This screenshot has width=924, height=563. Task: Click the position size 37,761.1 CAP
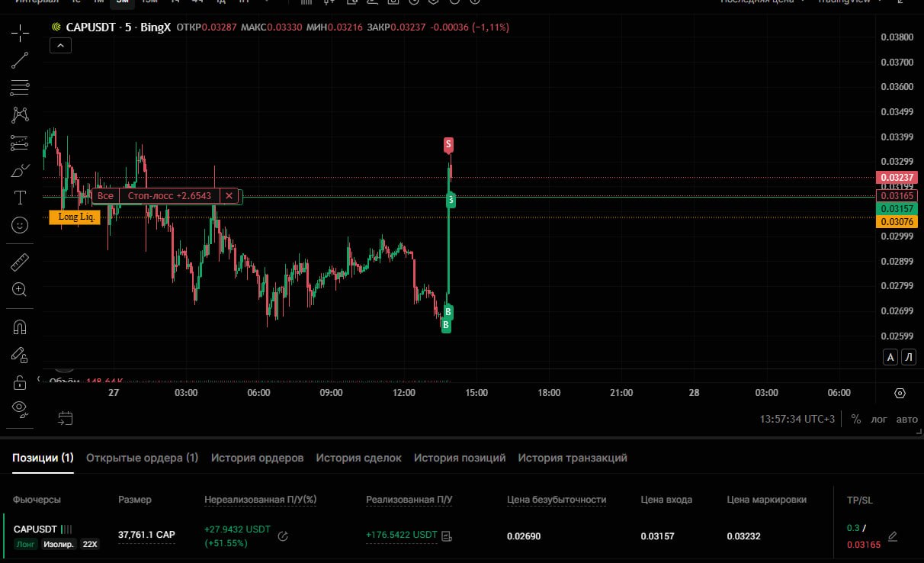pos(146,535)
